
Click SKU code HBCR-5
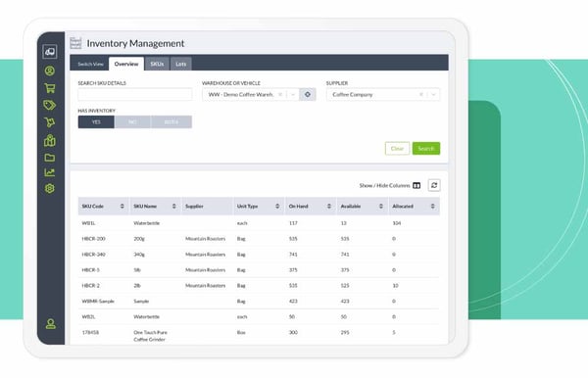point(91,269)
